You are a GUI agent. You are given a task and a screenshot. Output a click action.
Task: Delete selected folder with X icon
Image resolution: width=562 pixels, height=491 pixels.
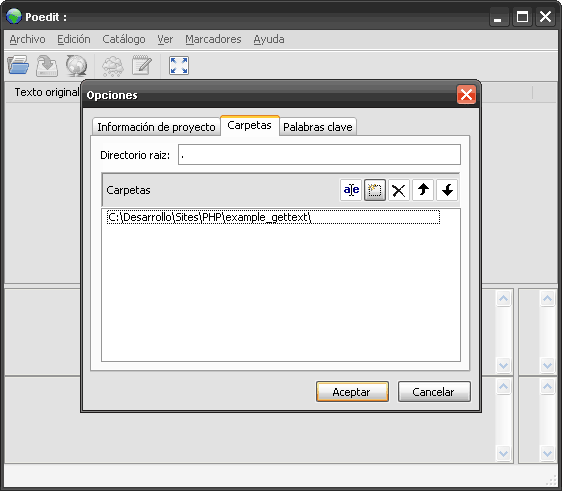(x=399, y=190)
